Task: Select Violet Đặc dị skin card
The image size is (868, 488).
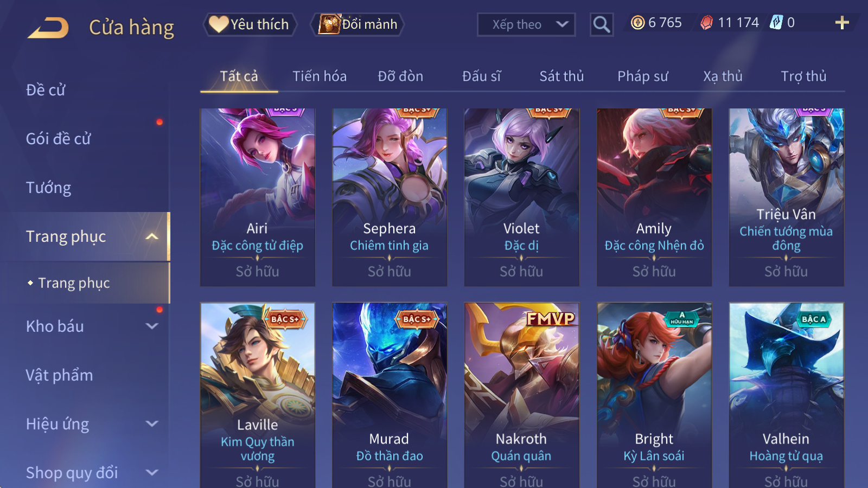Action: coord(521,197)
